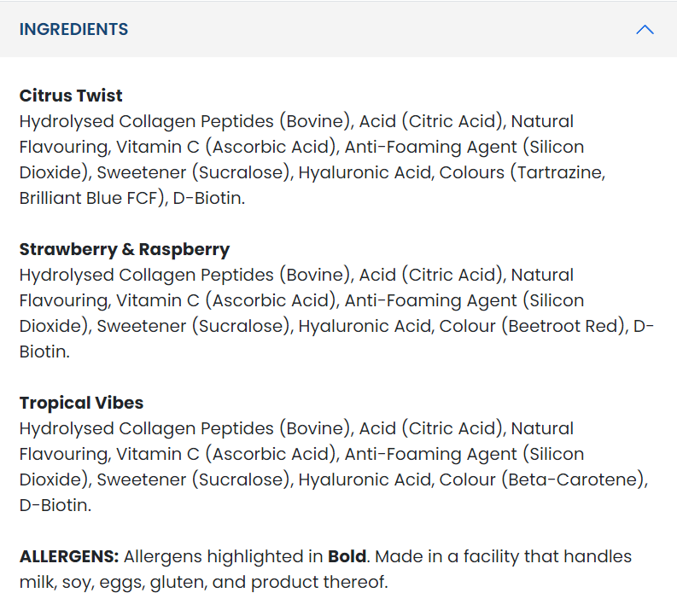Select the Strawberry & Raspberry heading
677x616 pixels.
[125, 249]
